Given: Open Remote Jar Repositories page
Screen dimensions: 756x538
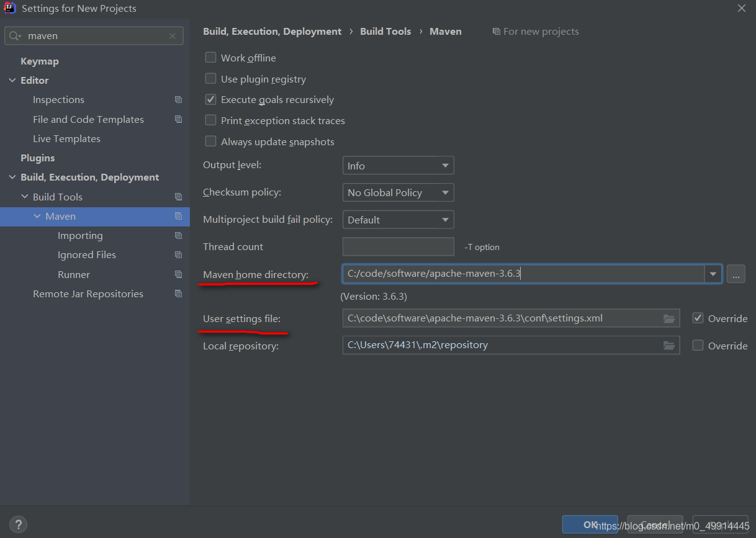Looking at the screenshot, I should 88,294.
